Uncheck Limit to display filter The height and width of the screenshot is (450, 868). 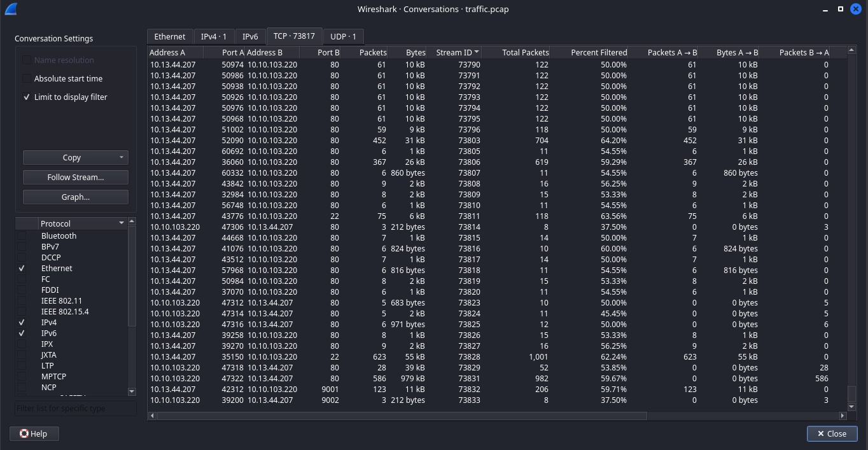[x=26, y=97]
